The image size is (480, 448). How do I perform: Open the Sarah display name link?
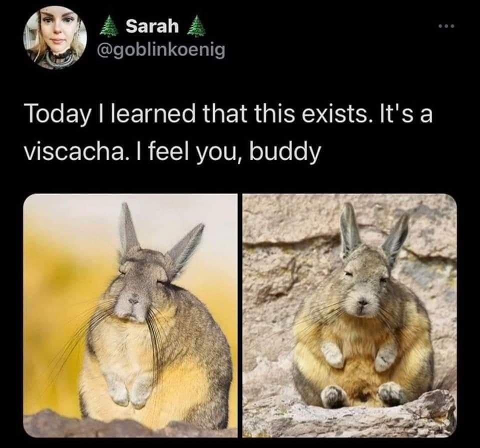pyautogui.click(x=152, y=26)
